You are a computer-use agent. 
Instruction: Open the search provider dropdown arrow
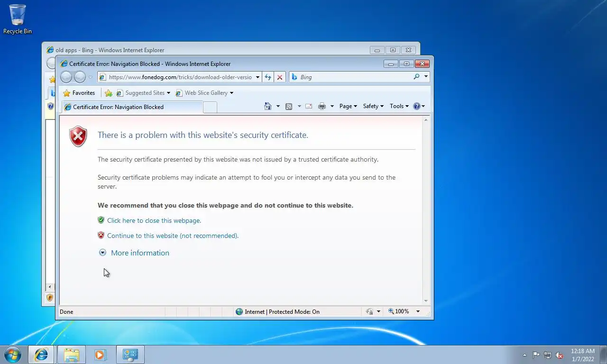click(x=426, y=77)
